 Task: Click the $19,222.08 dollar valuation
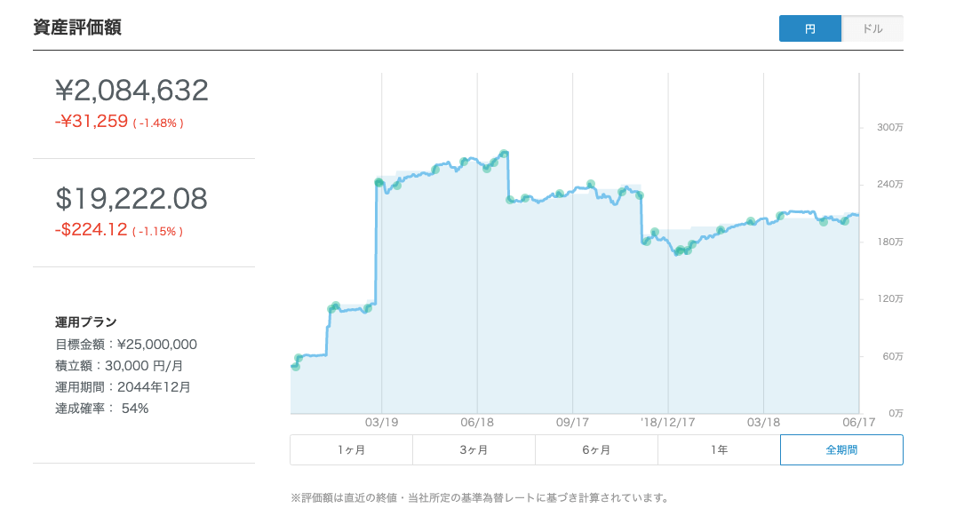pyautogui.click(x=131, y=198)
